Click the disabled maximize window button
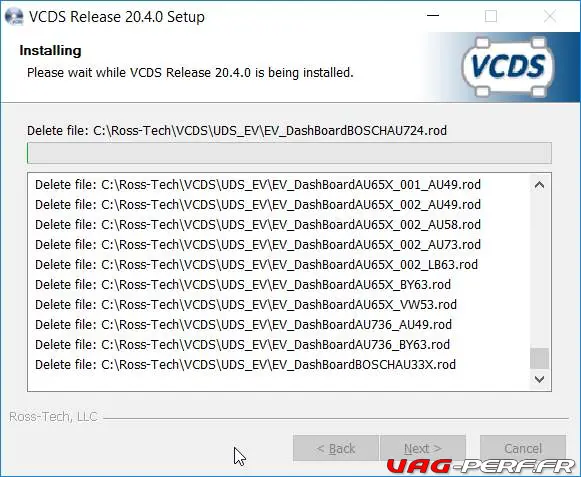 (491, 16)
